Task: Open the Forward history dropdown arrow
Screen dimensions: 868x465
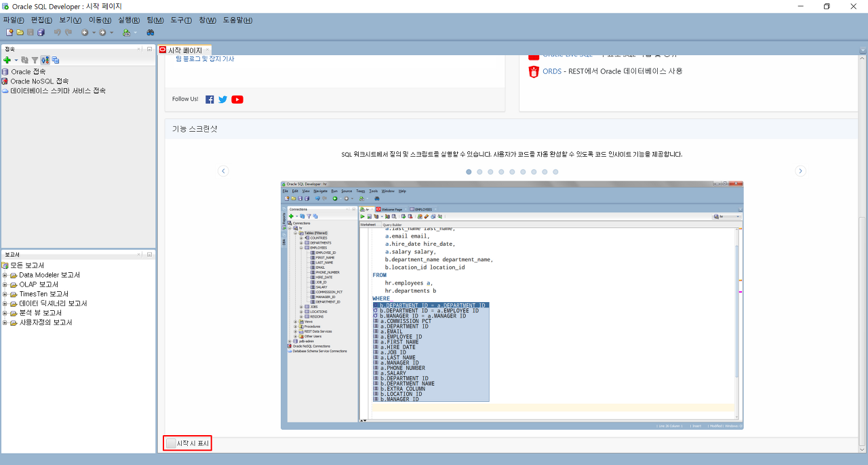Action: [111, 33]
